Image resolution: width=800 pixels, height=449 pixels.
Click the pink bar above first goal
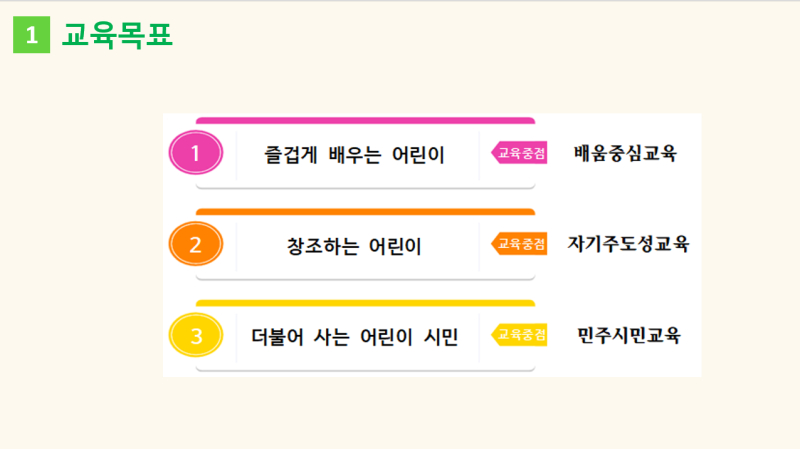point(365,121)
